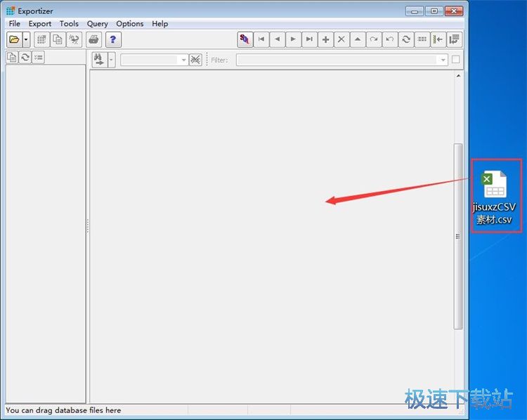Expand the Find binoculars button dropdown
Image resolution: width=527 pixels, height=420 pixels.
[x=111, y=60]
